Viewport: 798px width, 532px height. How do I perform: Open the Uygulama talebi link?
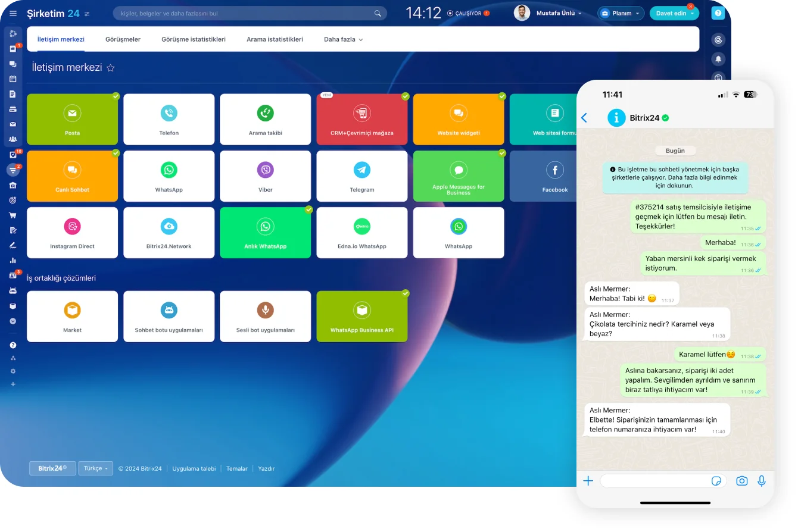pos(194,469)
